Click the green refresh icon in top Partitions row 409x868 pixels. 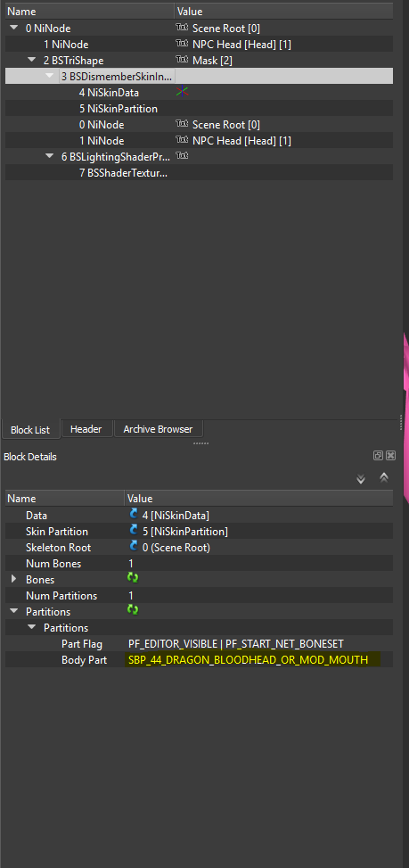coord(133,610)
